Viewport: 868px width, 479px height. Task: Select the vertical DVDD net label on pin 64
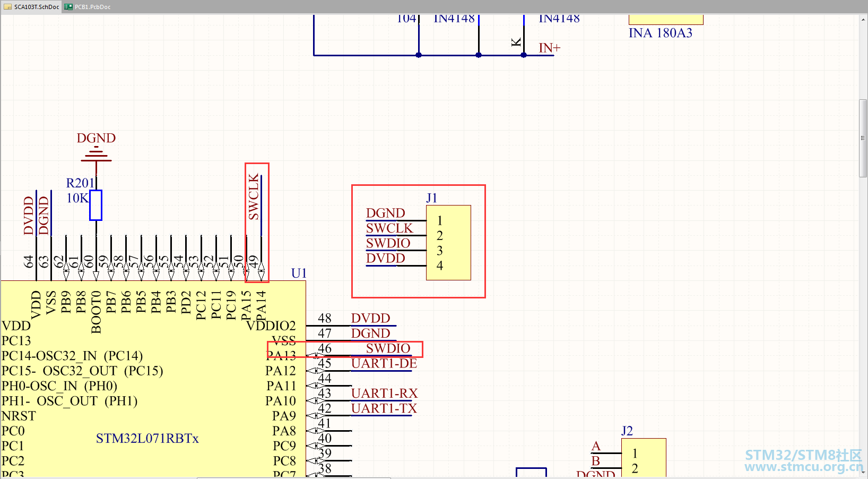[x=29, y=215]
